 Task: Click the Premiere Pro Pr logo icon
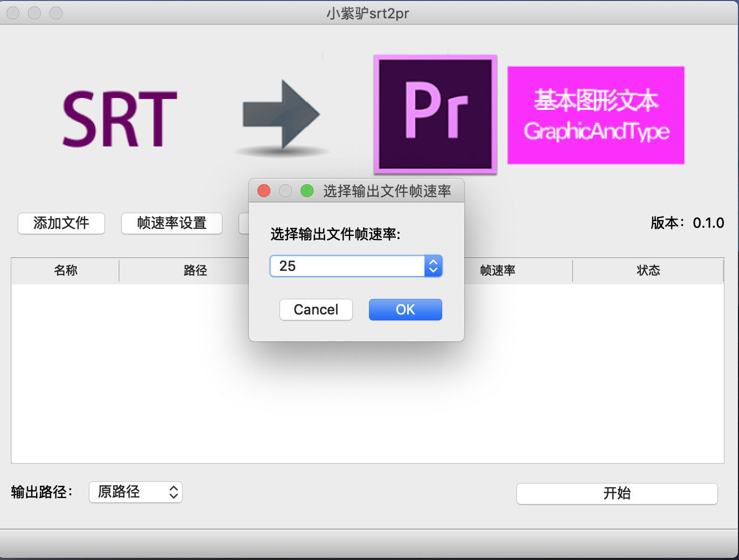[x=435, y=115]
